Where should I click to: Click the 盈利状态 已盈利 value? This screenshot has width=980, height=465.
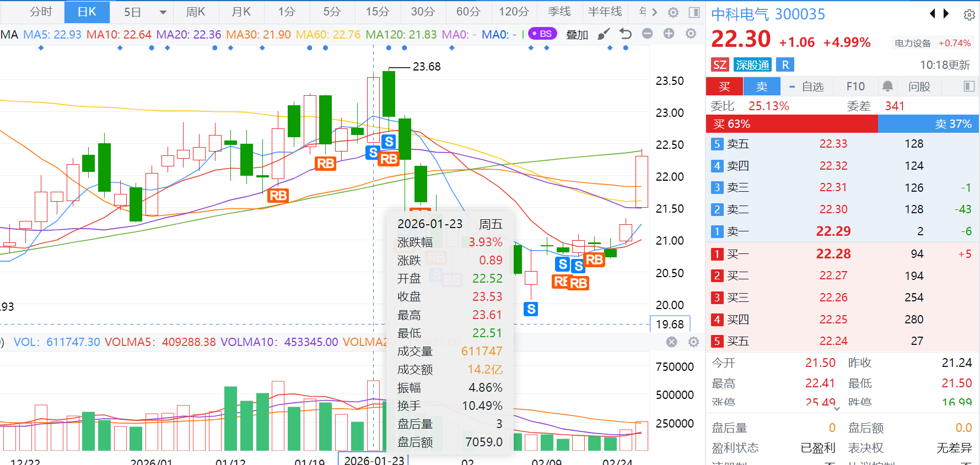[818, 448]
